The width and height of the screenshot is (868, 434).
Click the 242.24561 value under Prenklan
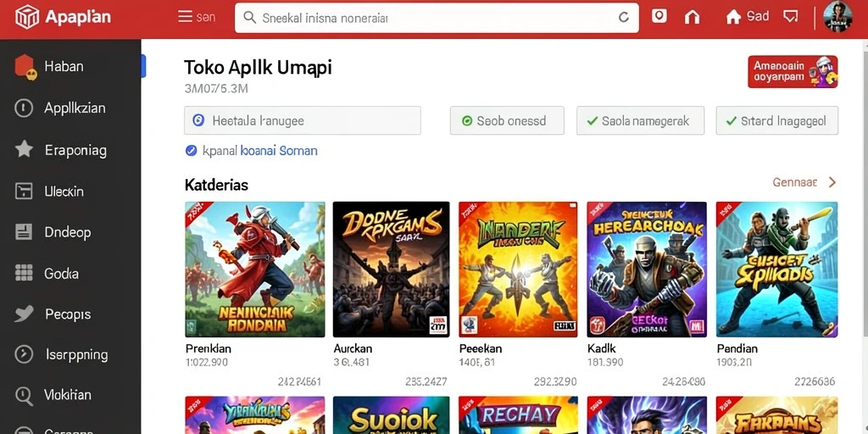299,381
